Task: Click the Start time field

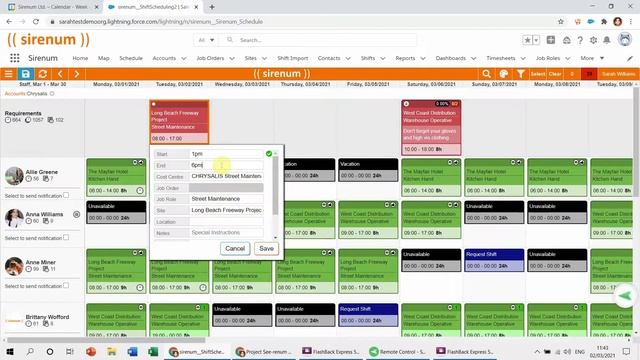Action: tap(226, 154)
